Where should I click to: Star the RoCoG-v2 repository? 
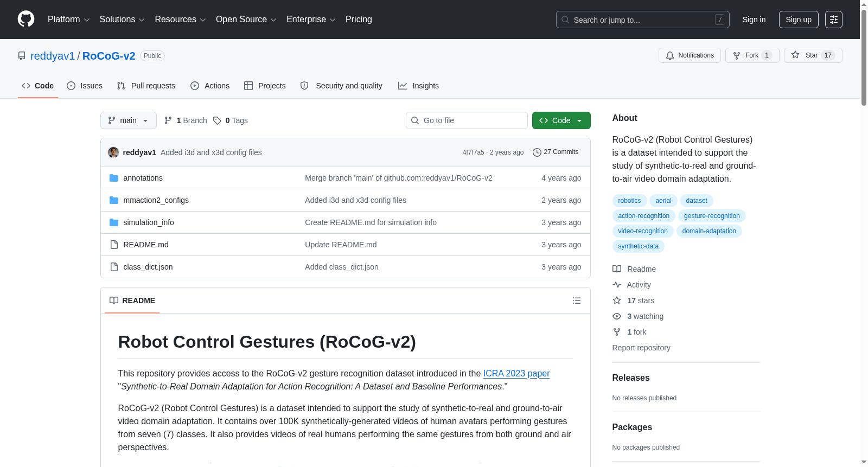tap(813, 55)
